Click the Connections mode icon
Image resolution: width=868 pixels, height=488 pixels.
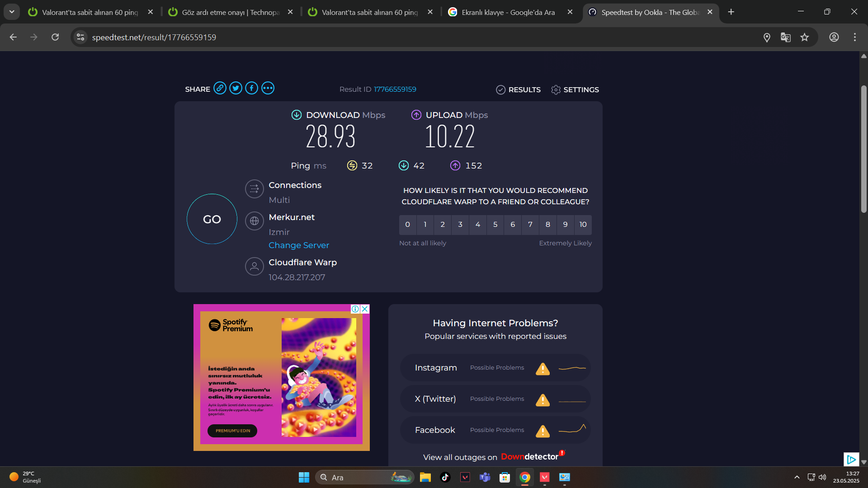255,189
